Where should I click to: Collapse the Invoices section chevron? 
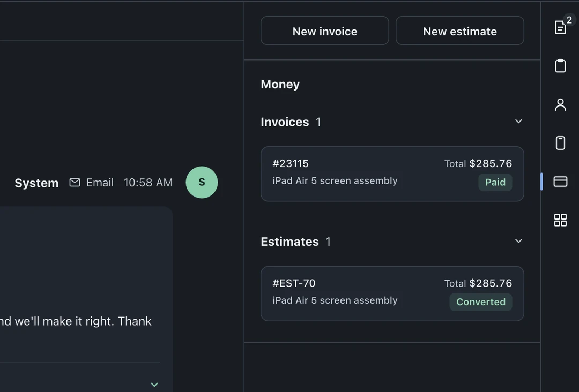pos(518,122)
